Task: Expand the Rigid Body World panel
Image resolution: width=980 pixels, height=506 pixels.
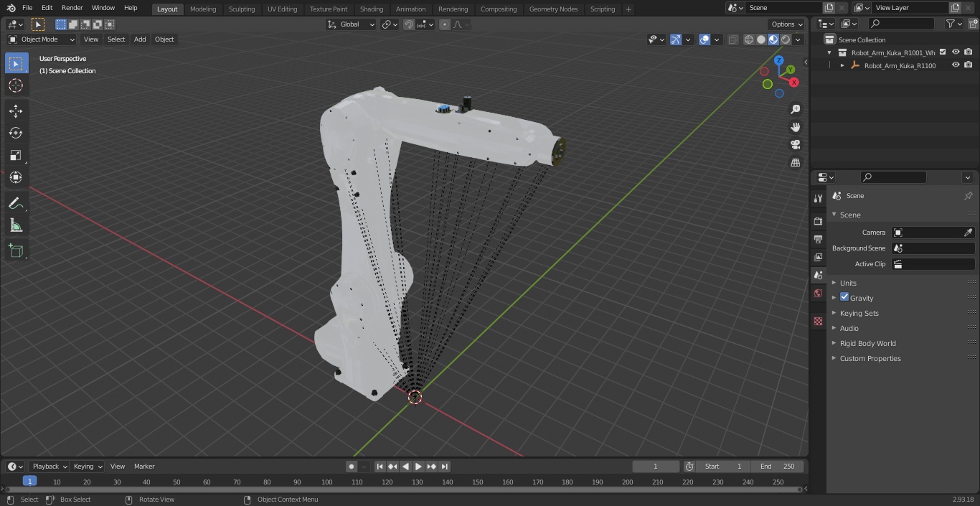Action: coord(867,343)
